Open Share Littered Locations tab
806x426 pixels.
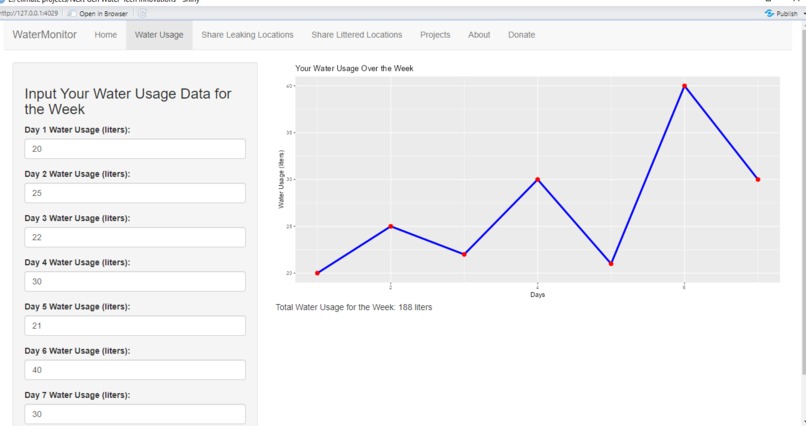[x=357, y=35]
